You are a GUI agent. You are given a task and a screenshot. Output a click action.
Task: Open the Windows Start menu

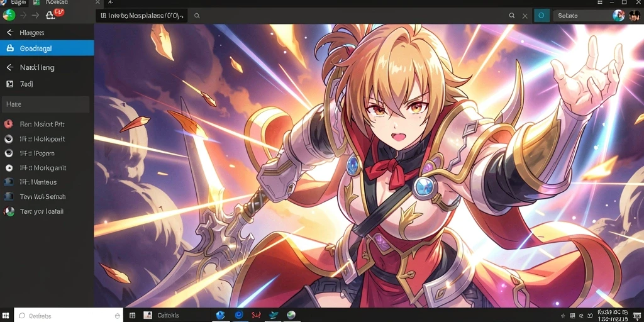(x=6, y=316)
